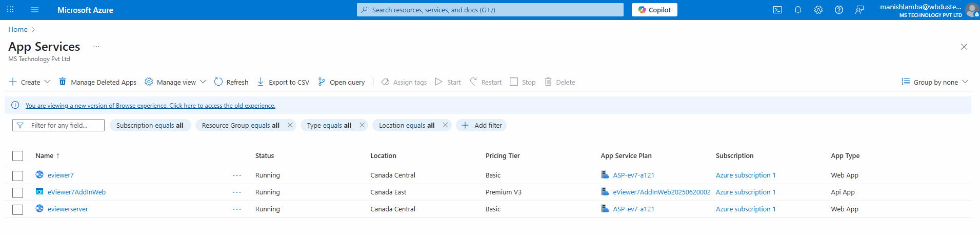Viewport: 980px width, 237px height.
Task: Open the feedback icon
Action: click(859, 10)
